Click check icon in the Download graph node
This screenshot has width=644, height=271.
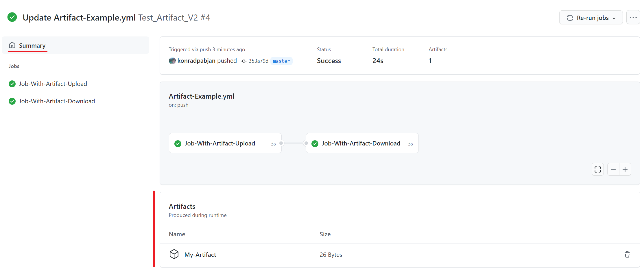click(x=315, y=143)
